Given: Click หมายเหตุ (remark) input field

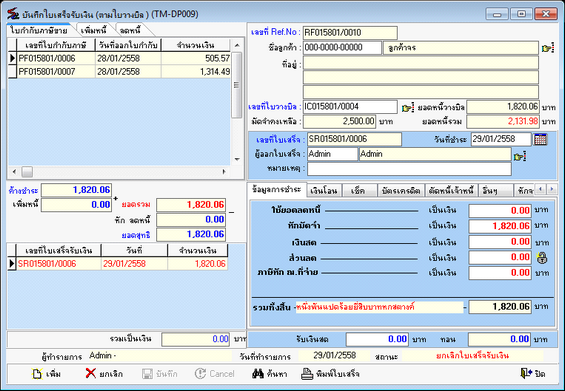Looking at the screenshot, I should [x=409, y=169].
